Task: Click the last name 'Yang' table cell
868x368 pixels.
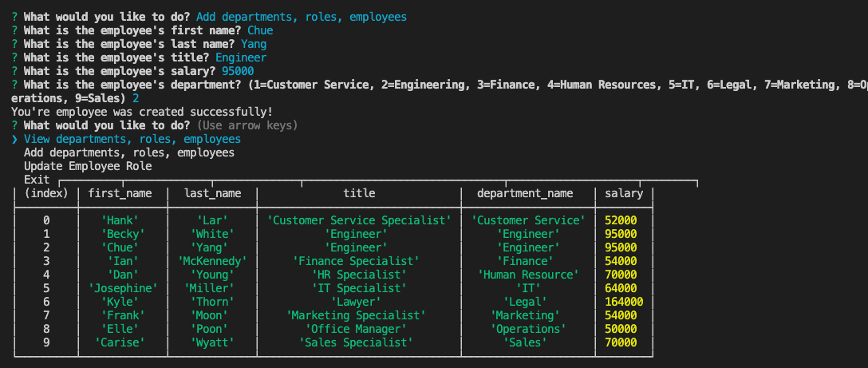Action: [x=209, y=247]
